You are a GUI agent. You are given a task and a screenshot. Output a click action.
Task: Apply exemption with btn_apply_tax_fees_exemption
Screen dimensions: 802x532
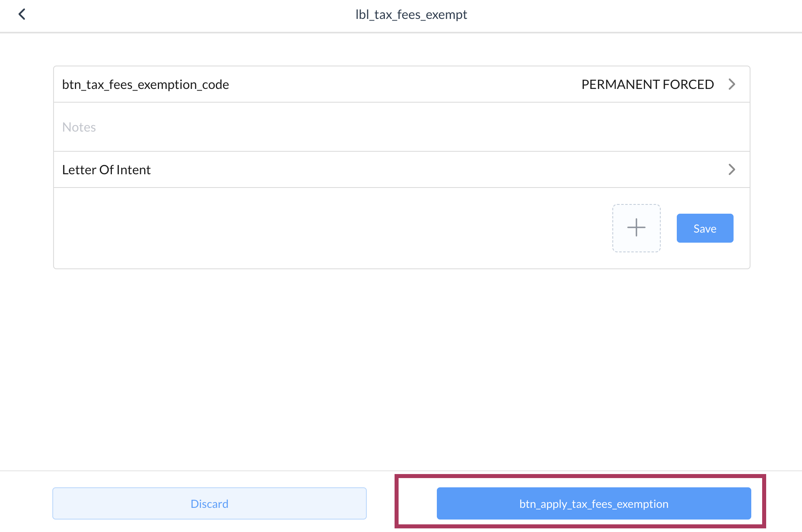(594, 503)
